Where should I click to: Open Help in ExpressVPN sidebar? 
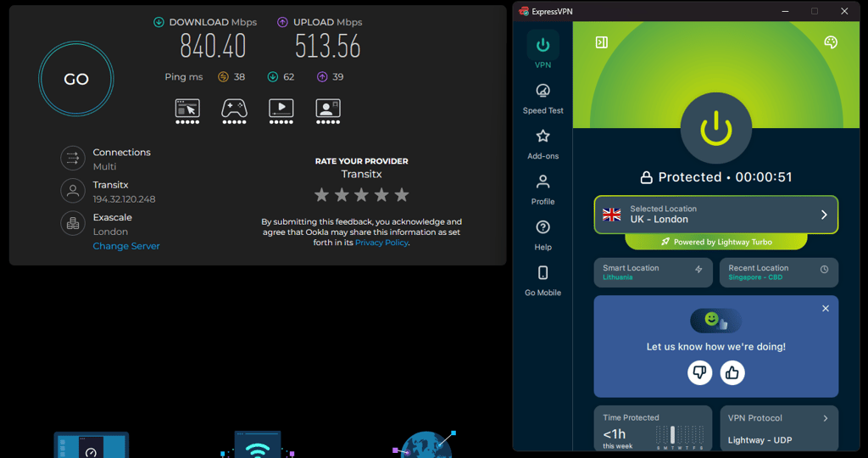point(542,236)
